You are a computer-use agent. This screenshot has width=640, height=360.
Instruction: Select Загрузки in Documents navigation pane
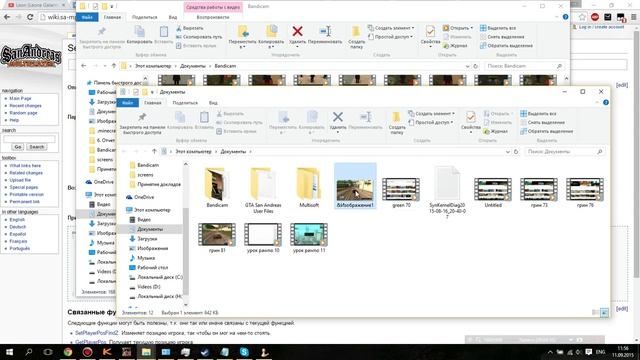pos(147,239)
